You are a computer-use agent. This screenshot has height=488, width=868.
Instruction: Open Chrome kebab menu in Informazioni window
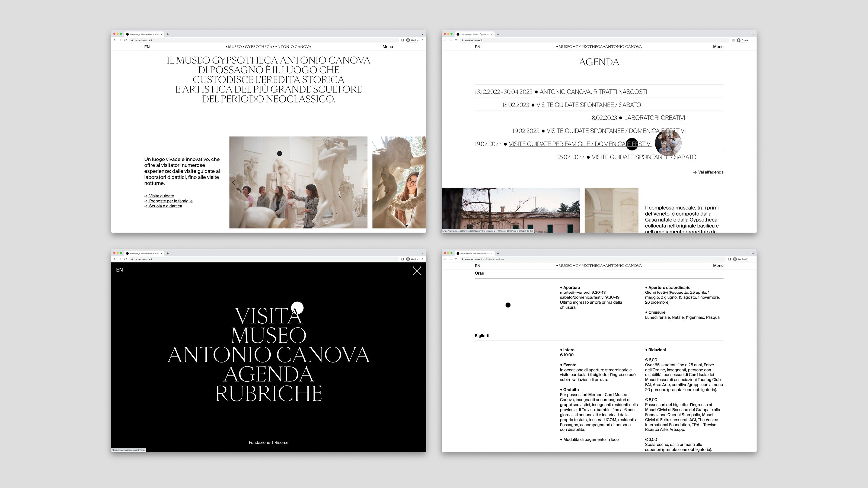pyautogui.click(x=753, y=259)
